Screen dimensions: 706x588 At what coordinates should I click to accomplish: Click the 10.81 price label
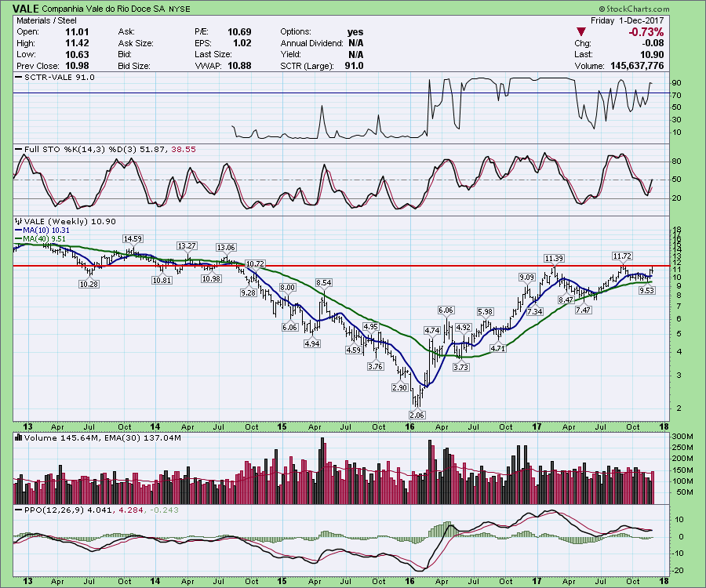(x=162, y=280)
